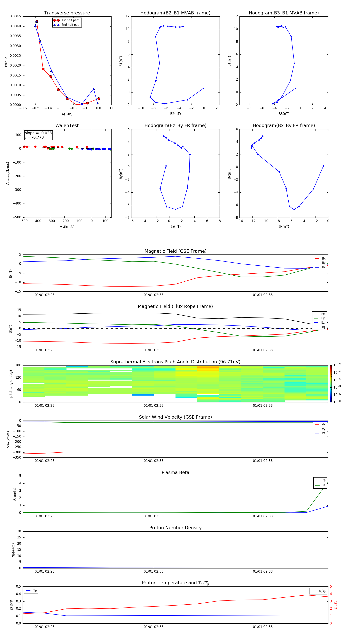Click the 'Magnetic Field (GSE Frame)' title
The image size is (351, 644).
pyautogui.click(x=175, y=251)
